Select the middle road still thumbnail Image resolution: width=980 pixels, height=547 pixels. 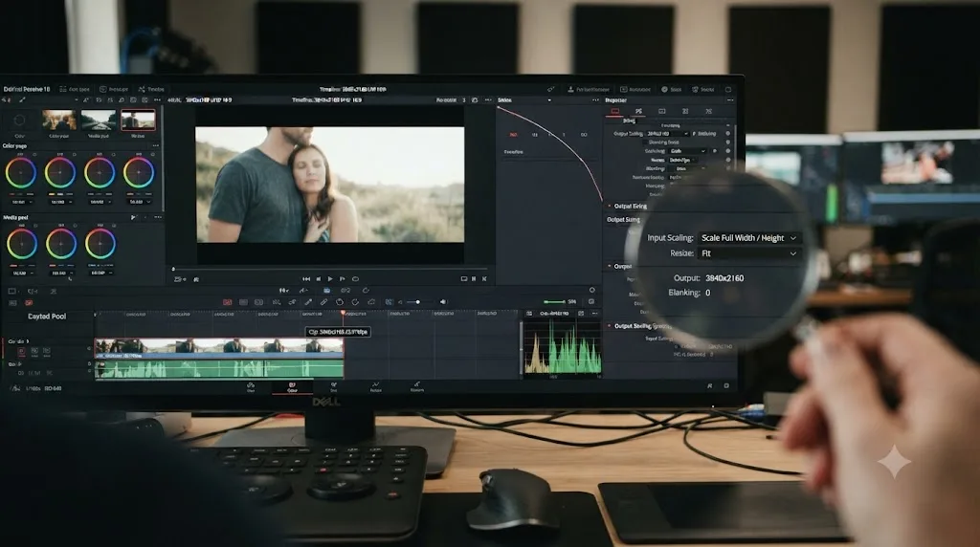(x=99, y=120)
